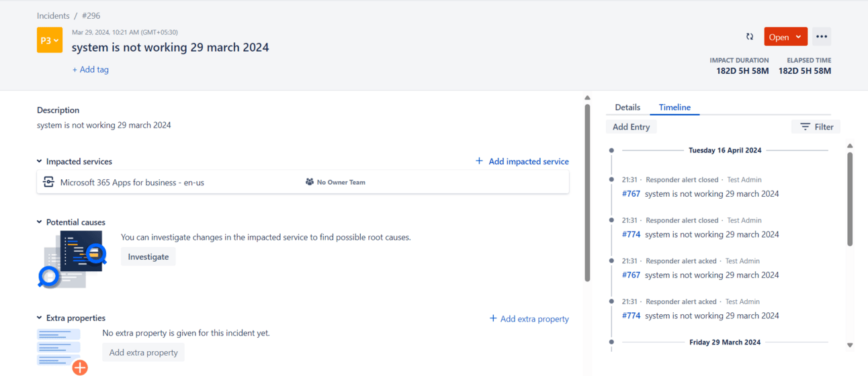Collapse the Potential causes section
The width and height of the screenshot is (868, 376).
(x=40, y=222)
